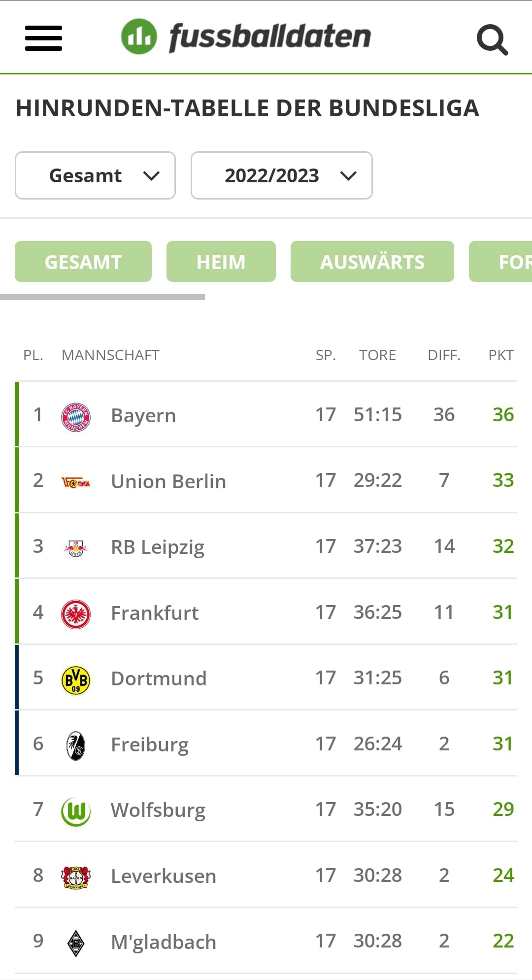
Task: Click the RB Leipzig crest
Action: 76,548
